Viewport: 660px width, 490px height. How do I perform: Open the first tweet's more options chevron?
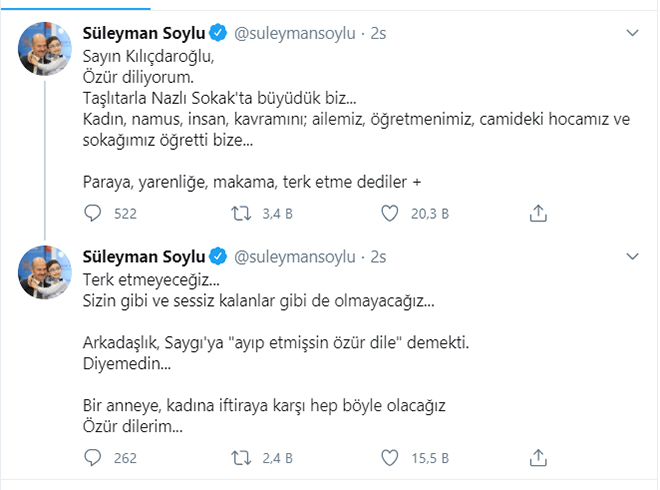(x=631, y=33)
